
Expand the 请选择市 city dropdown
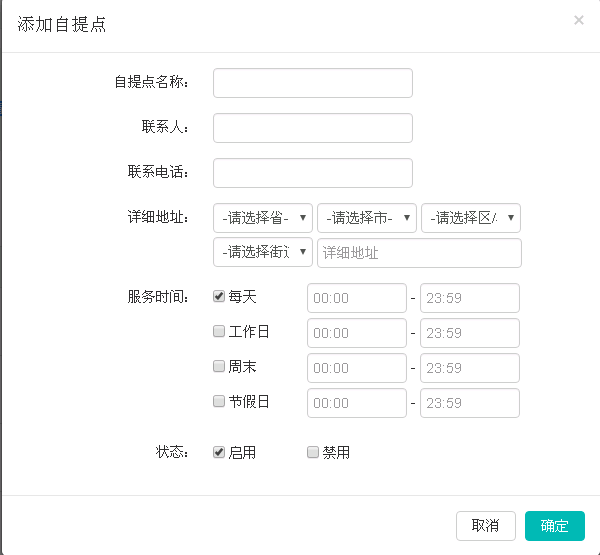[366, 218]
